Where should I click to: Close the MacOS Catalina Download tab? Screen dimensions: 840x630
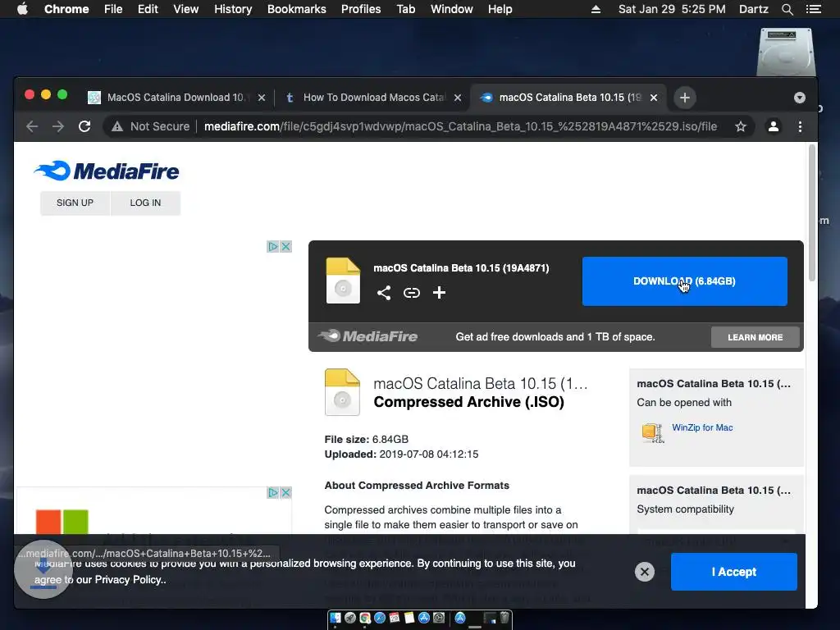262,98
